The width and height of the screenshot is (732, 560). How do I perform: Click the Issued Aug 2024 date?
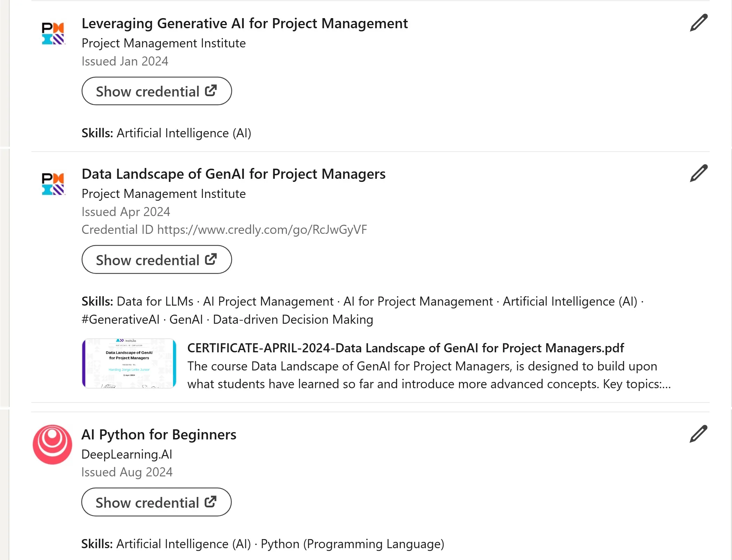click(127, 472)
